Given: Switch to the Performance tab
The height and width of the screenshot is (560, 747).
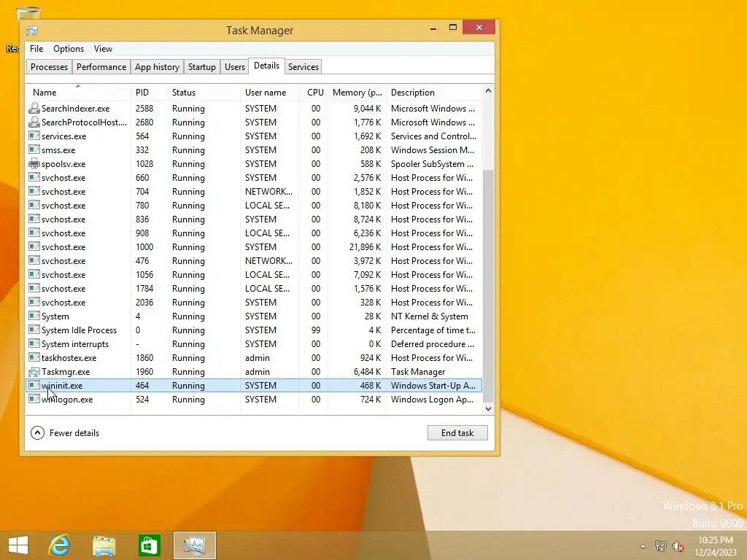Looking at the screenshot, I should point(101,66).
